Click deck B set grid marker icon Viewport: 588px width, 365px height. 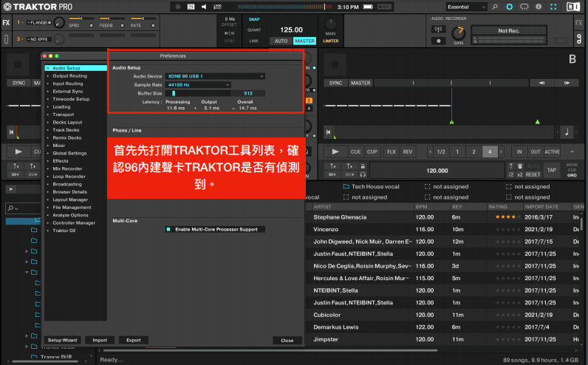(x=510, y=166)
